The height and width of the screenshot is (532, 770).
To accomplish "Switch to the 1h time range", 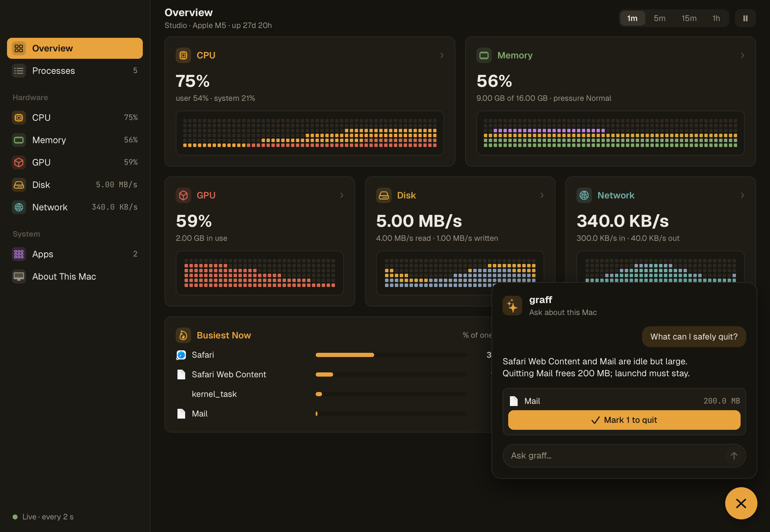I will tap(716, 18).
